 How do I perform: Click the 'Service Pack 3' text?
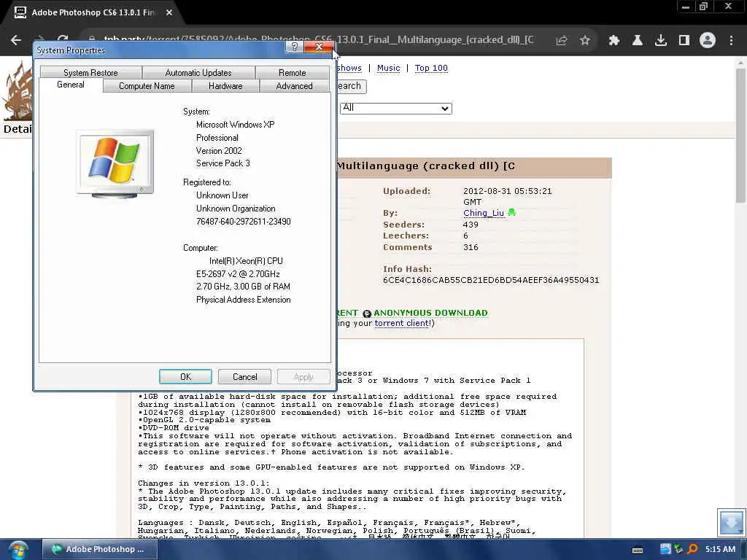(223, 163)
